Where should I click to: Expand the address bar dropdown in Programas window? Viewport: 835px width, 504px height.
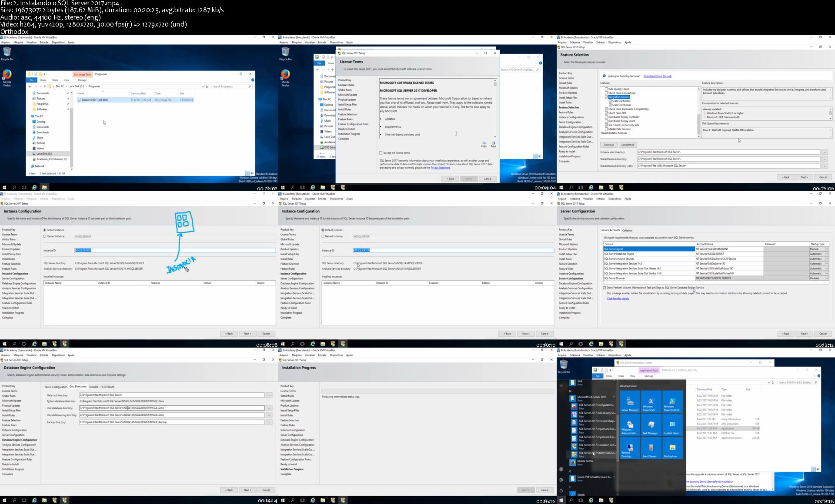tap(203, 86)
